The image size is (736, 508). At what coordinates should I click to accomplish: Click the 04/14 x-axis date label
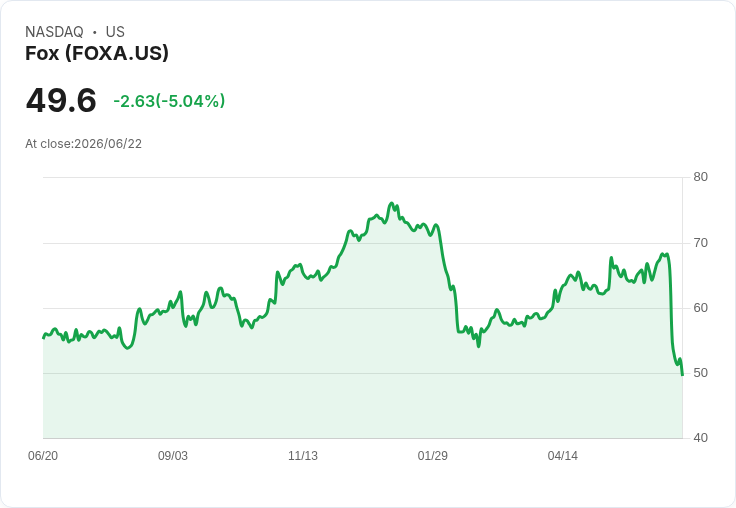(563, 456)
